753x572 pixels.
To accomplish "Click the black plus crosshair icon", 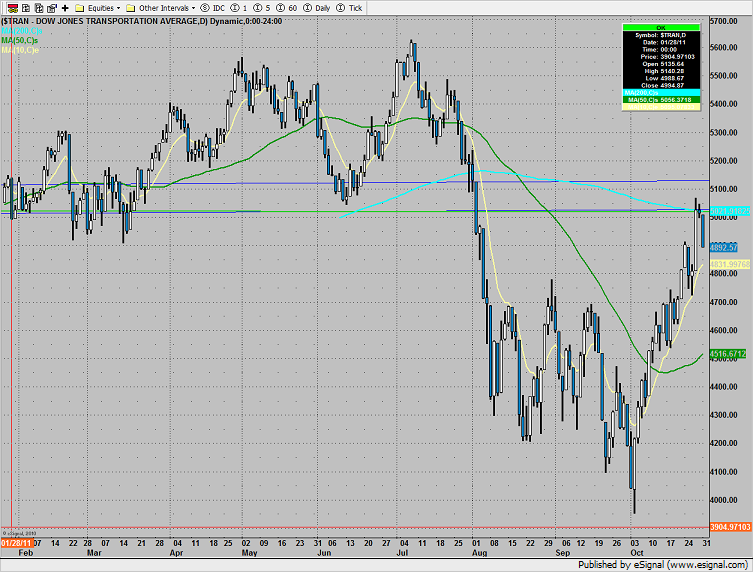I will coord(65,8).
